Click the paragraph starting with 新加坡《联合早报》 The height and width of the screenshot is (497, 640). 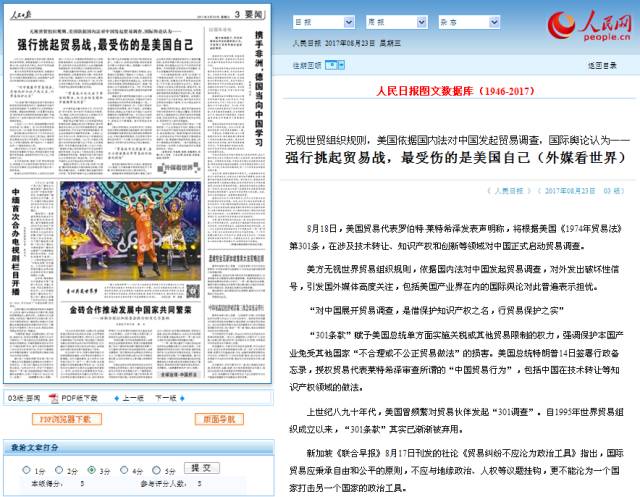click(456, 470)
